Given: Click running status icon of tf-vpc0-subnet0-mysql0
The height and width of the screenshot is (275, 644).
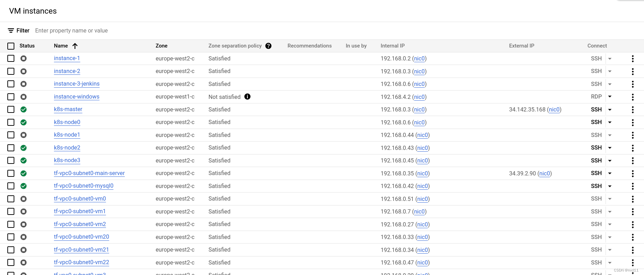Looking at the screenshot, I should pos(23,186).
